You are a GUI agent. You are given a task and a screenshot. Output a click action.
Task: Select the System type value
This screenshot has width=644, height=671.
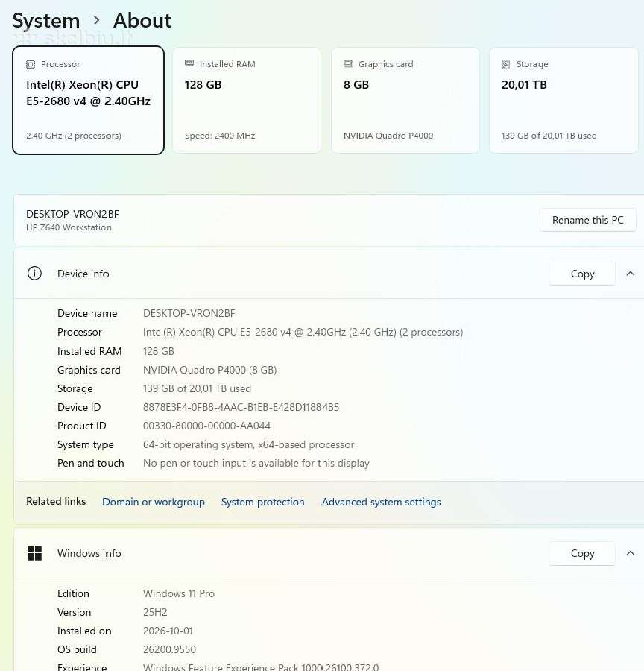tap(249, 444)
